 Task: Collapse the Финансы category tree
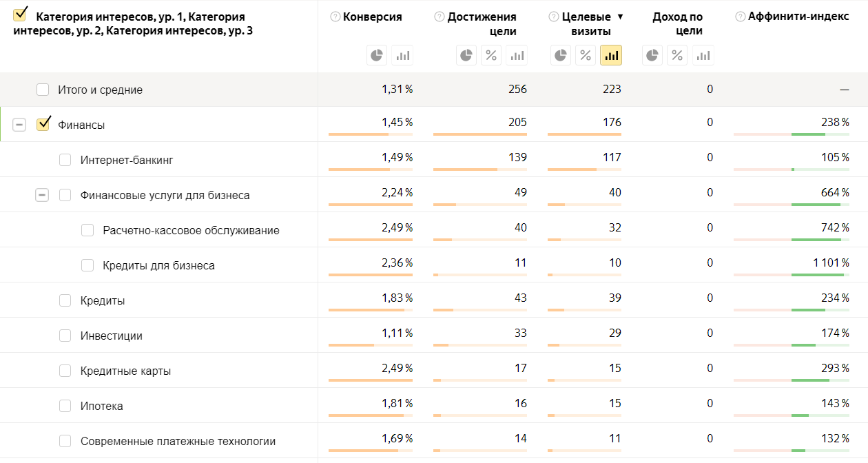[19, 125]
